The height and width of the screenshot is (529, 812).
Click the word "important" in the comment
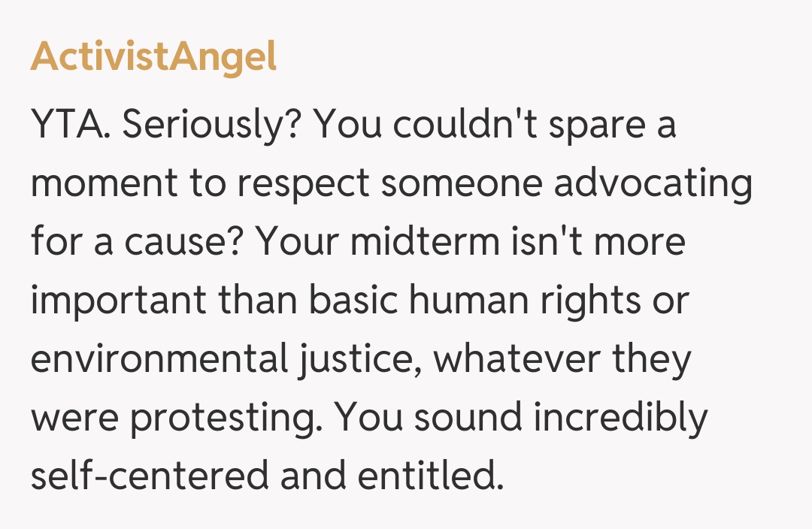[118, 301]
